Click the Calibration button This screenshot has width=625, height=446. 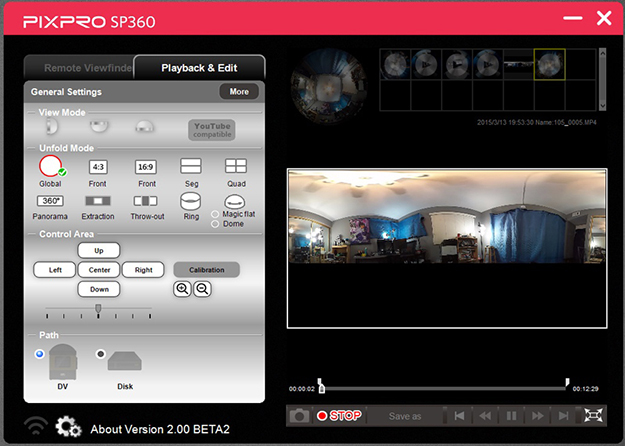click(x=206, y=270)
